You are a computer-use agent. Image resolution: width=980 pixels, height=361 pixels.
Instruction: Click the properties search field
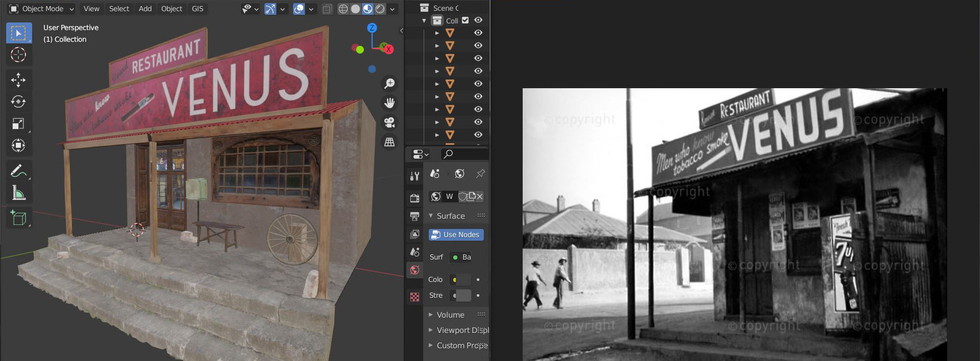tap(464, 154)
